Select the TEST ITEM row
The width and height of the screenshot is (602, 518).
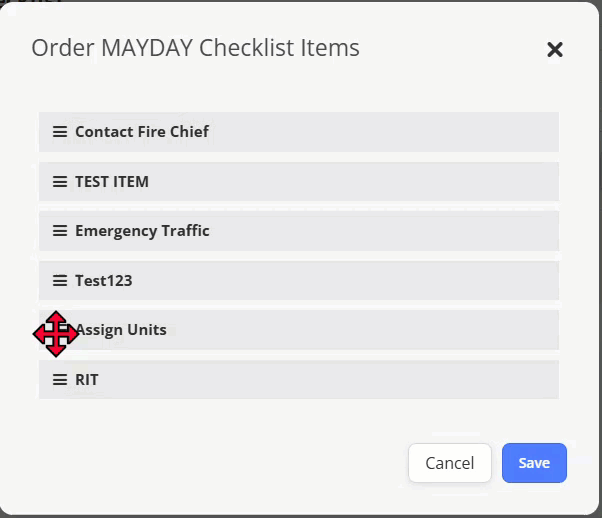pos(299,182)
